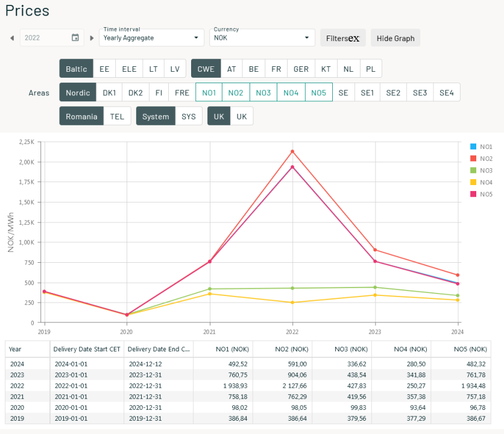Switch to the CWE area group
The width and height of the screenshot is (504, 434).
206,68
